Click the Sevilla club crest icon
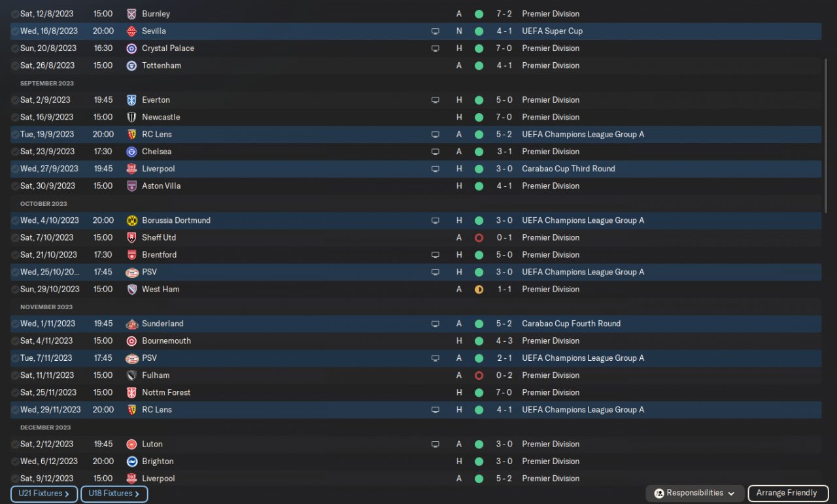The image size is (837, 504). coord(131,31)
